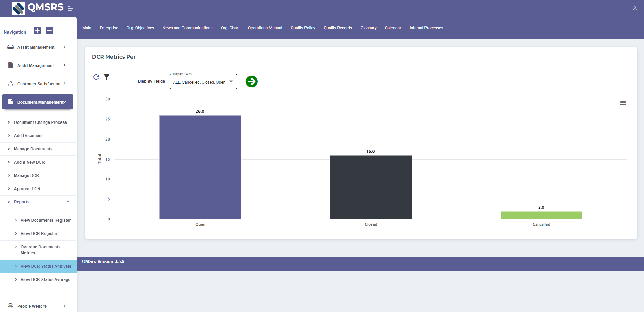Collapse the Reports submenu
Viewport: 644px width, 312px height.
68,201
